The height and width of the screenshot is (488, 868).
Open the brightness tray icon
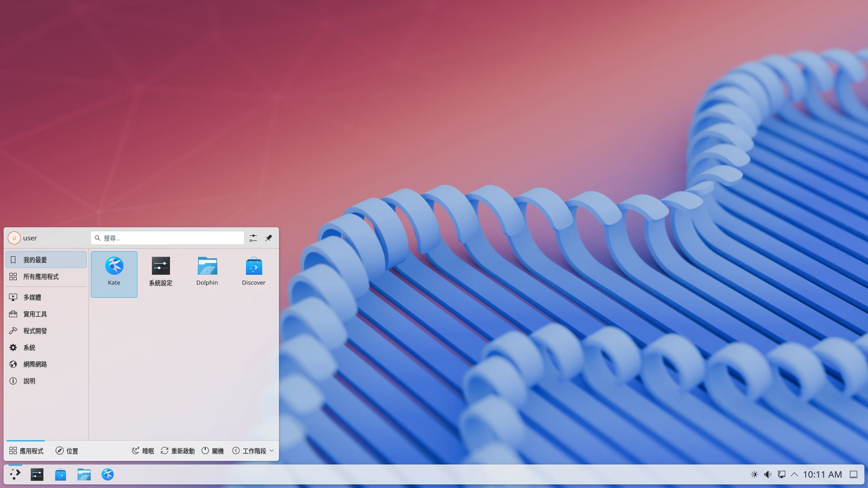(755, 474)
